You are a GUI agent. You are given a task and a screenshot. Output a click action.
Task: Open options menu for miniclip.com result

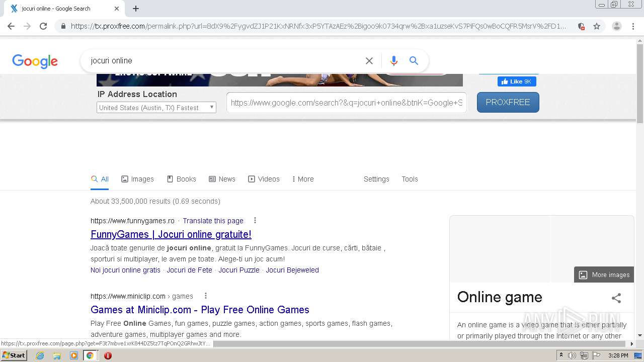pyautogui.click(x=206, y=296)
